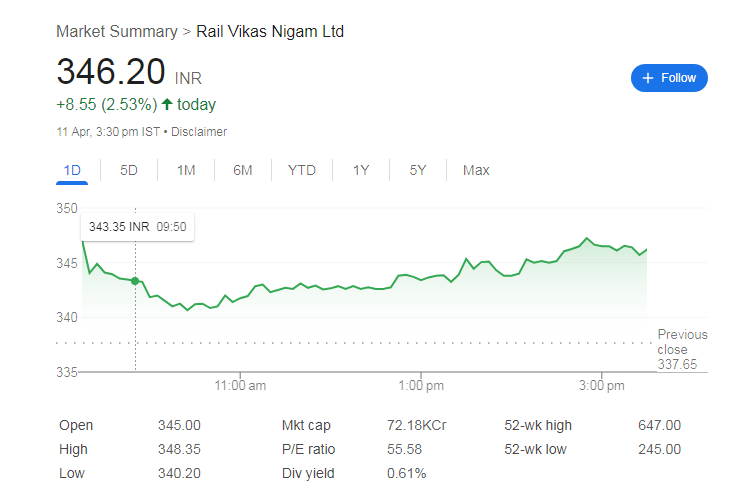The image size is (750, 502).
Task: Show the Max time range chart
Action: 476,170
